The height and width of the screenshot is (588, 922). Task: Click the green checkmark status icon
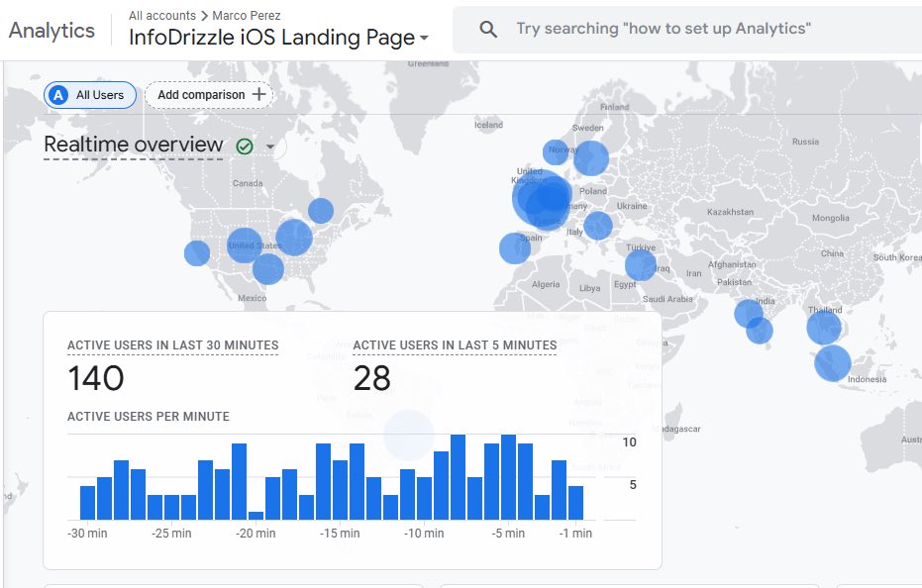[x=245, y=146]
